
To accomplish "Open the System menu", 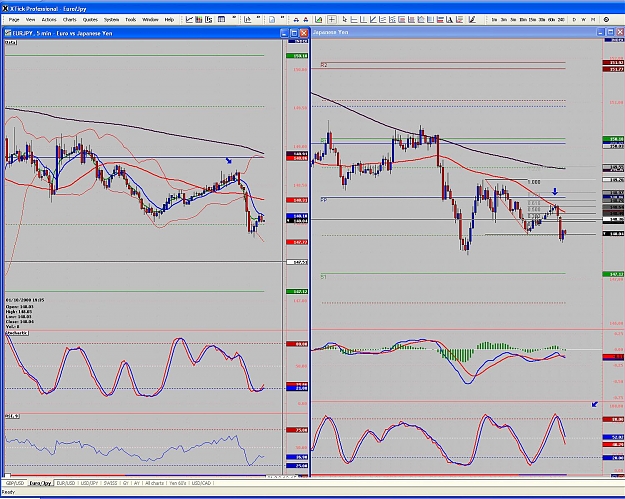I will point(111,20).
